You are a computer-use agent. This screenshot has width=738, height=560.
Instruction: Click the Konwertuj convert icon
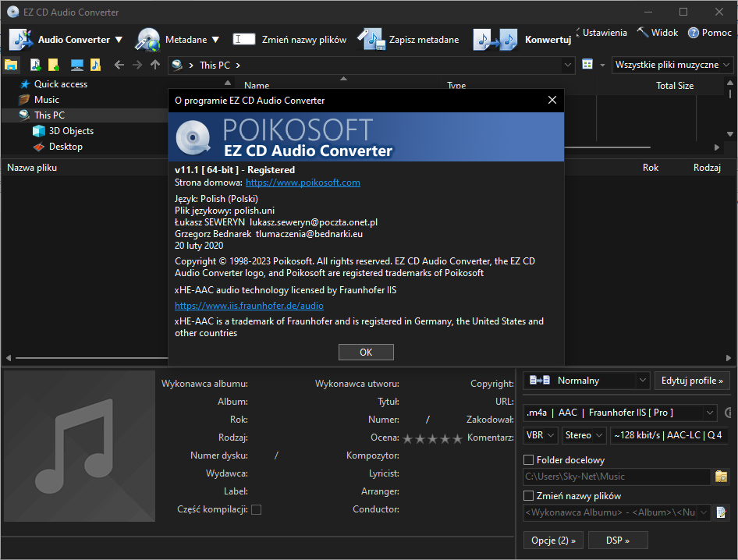tap(495, 40)
